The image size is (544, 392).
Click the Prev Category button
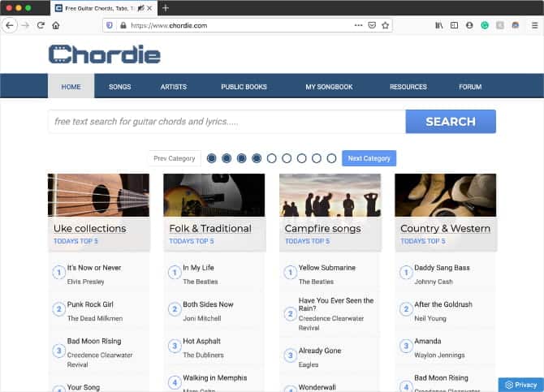pos(175,158)
